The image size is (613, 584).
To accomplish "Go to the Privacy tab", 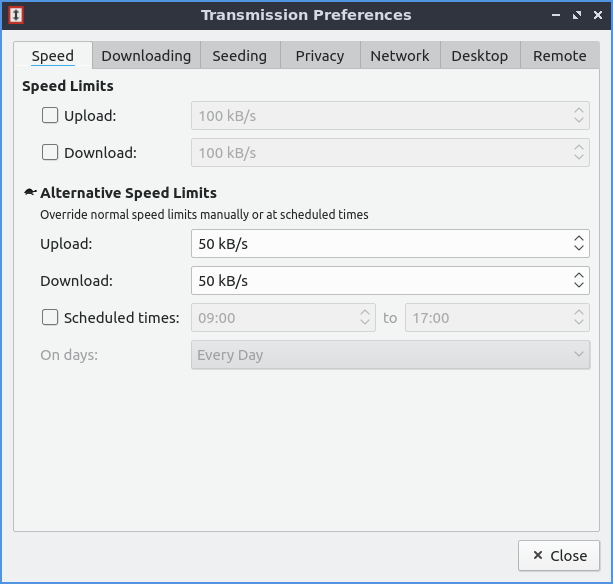I will (x=320, y=56).
